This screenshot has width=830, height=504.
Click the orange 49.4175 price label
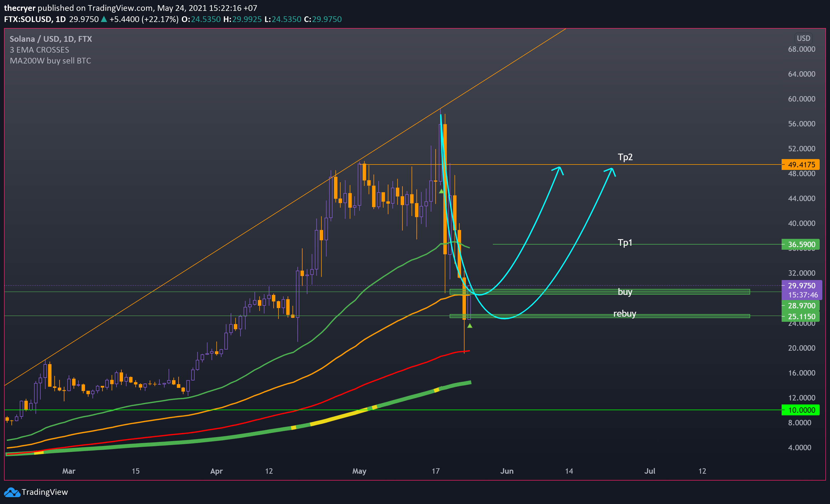pos(800,165)
